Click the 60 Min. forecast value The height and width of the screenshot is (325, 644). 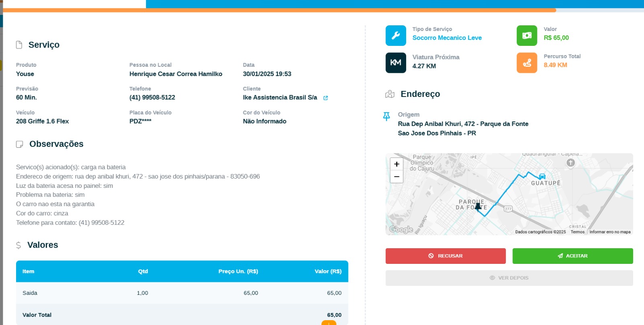26,97
